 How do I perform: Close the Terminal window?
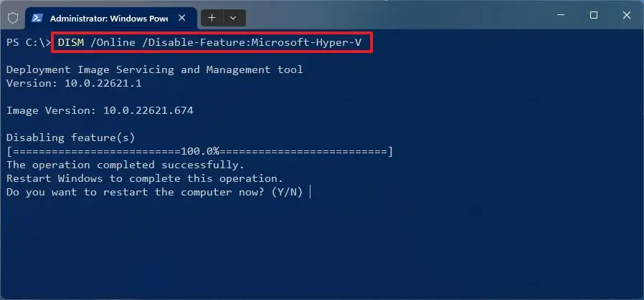pos(626,15)
